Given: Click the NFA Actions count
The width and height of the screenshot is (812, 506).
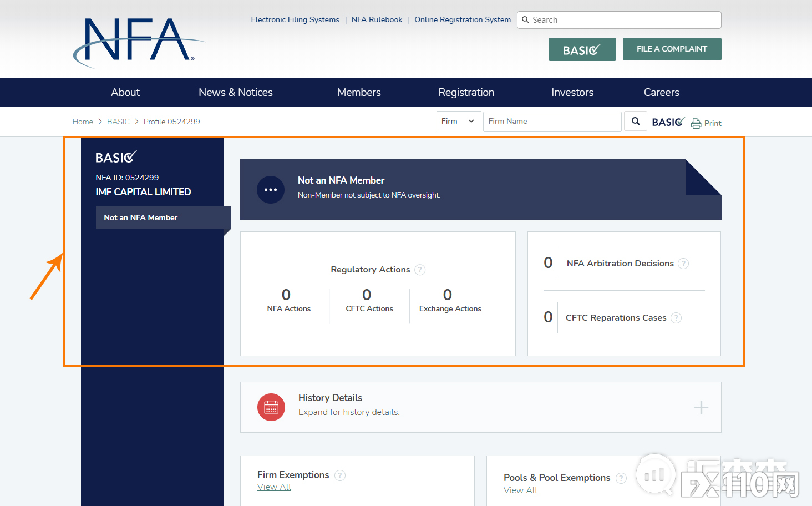Looking at the screenshot, I should (x=286, y=295).
